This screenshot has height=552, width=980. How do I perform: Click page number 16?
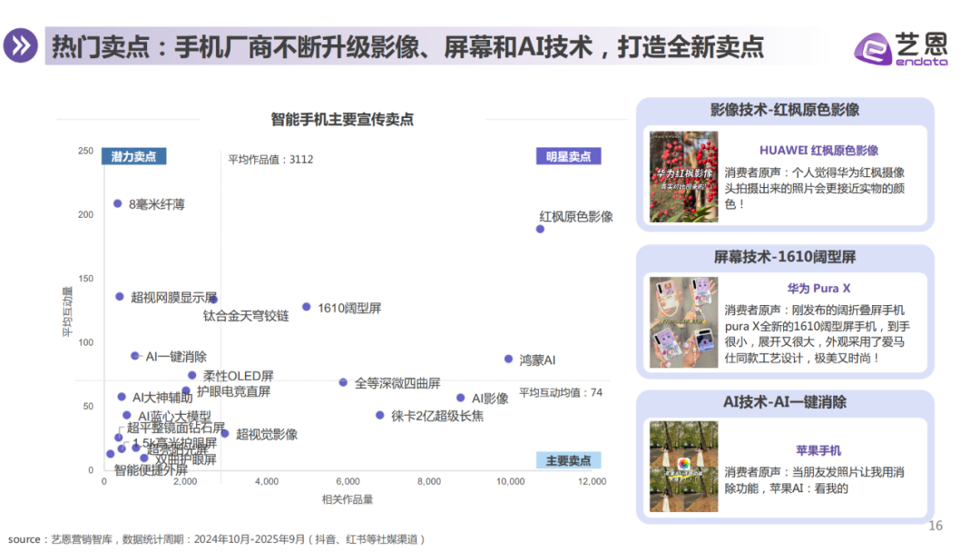tap(936, 526)
